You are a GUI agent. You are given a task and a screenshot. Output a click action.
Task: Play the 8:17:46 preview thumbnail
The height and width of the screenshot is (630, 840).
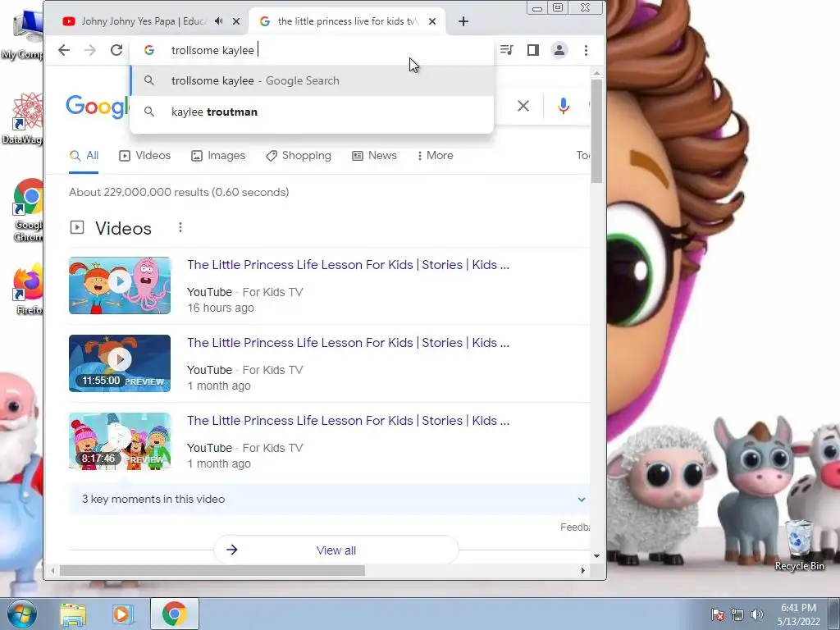point(120,441)
